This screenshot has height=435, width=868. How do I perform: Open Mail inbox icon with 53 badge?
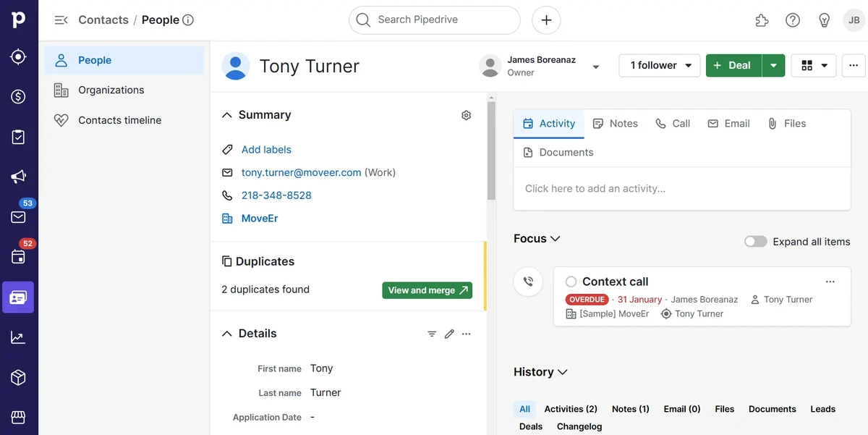19,216
